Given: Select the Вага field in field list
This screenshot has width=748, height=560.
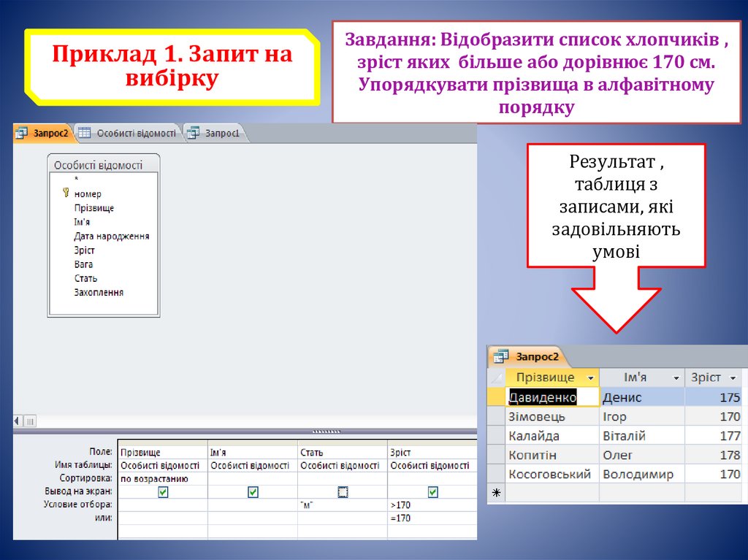Looking at the screenshot, I should click(83, 264).
